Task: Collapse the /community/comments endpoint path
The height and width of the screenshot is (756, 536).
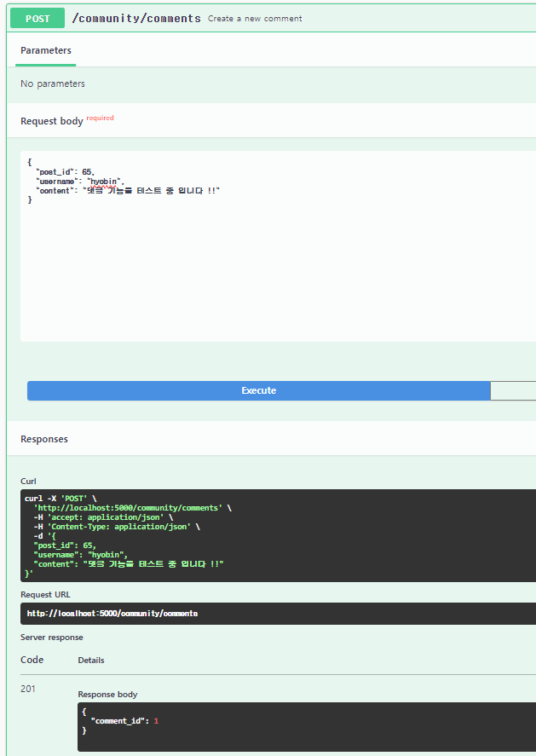Action: click(136, 18)
